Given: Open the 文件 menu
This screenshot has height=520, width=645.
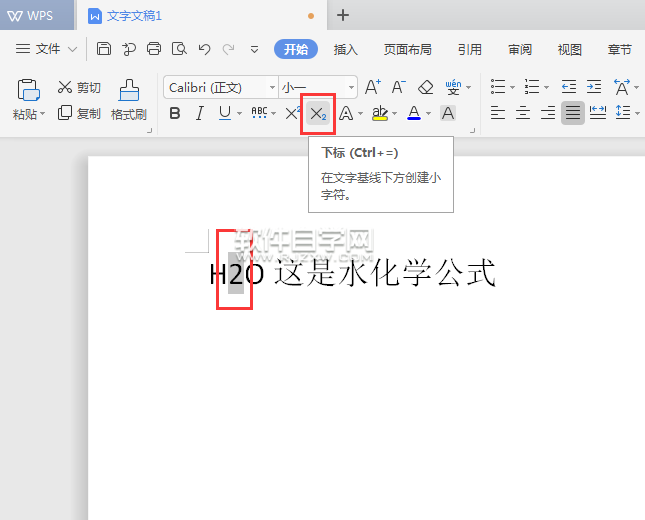Looking at the screenshot, I should pos(38,49).
